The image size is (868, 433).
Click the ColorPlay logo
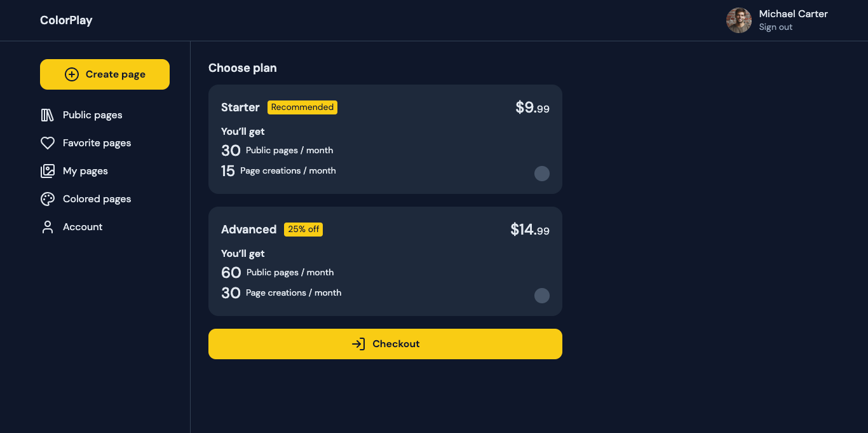tap(66, 20)
